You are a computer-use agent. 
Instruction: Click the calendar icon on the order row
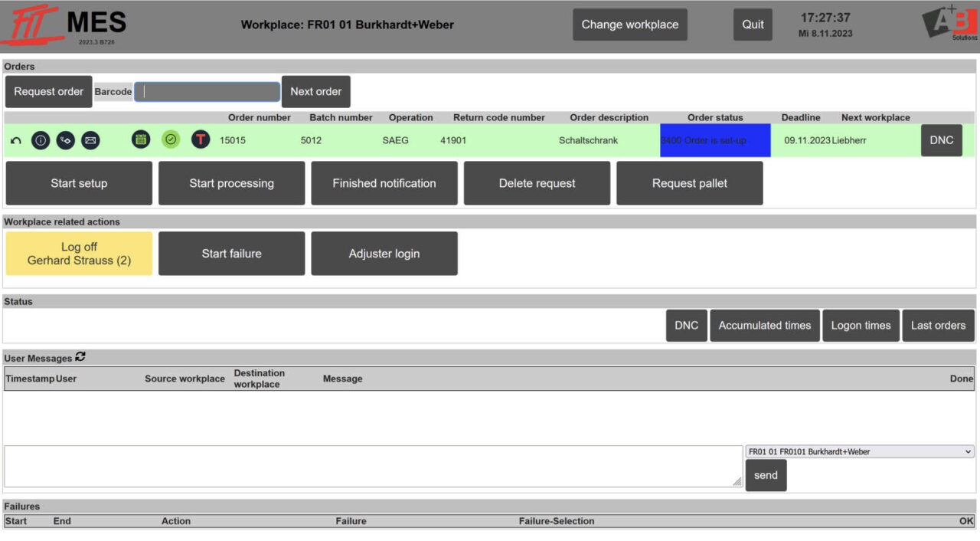(141, 140)
